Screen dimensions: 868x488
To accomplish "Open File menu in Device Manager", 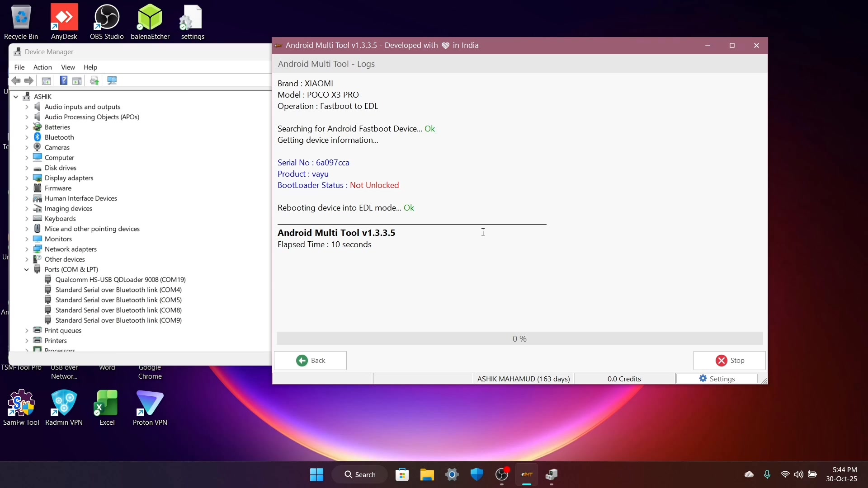I will (19, 67).
